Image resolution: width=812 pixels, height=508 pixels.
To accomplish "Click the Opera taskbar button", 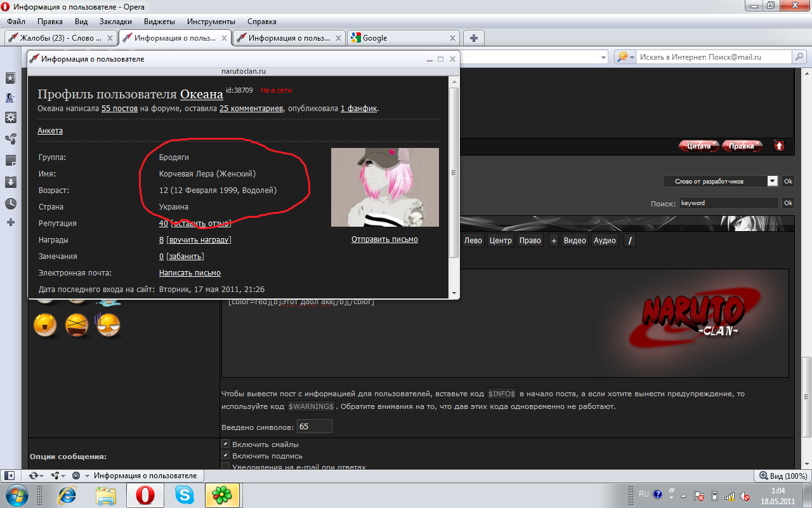I will (x=145, y=494).
